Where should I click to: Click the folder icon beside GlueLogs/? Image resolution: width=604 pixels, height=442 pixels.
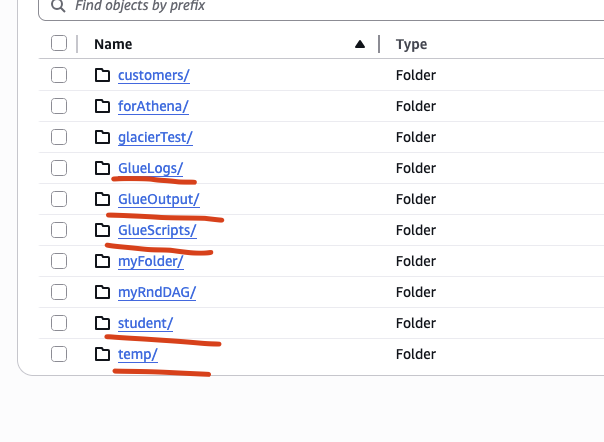tap(102, 168)
